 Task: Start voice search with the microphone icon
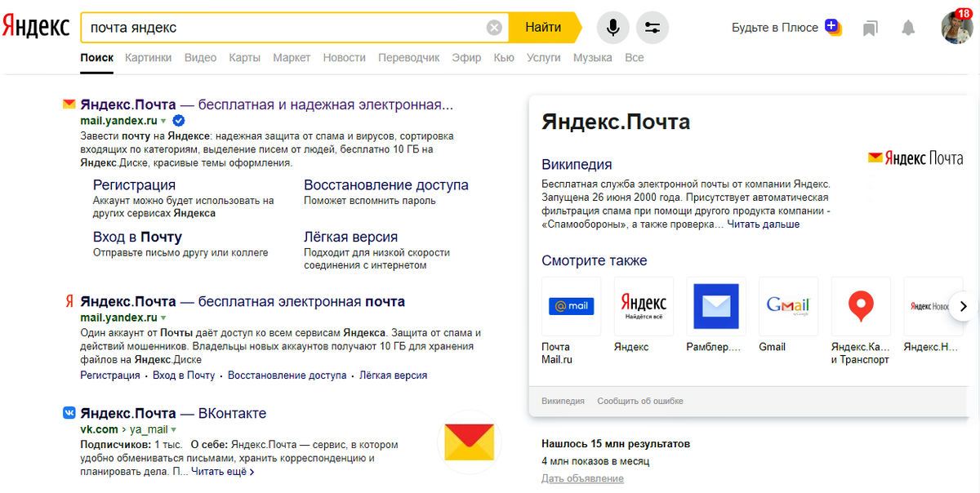point(612,28)
